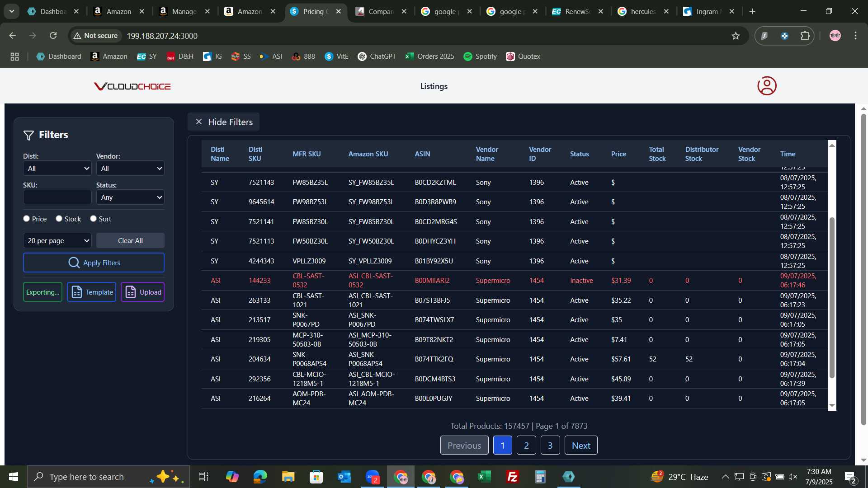Click the Exporting... button
The width and height of the screenshot is (868, 488).
[42, 292]
